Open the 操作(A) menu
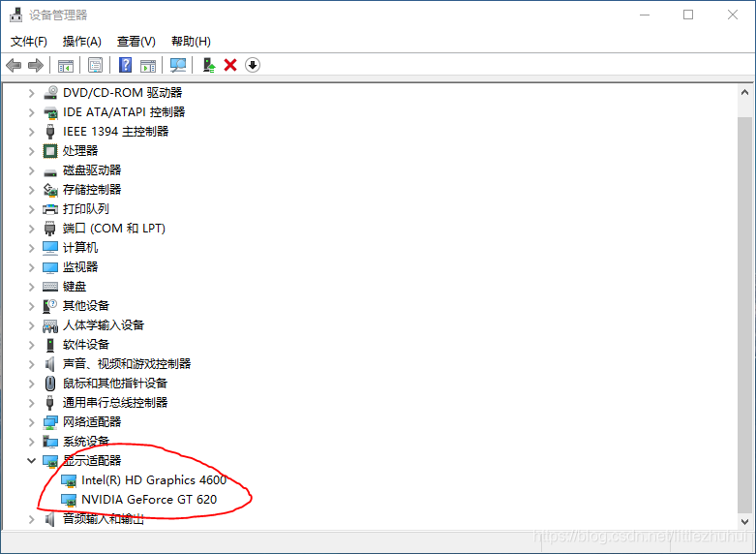The image size is (756, 554). (x=82, y=42)
